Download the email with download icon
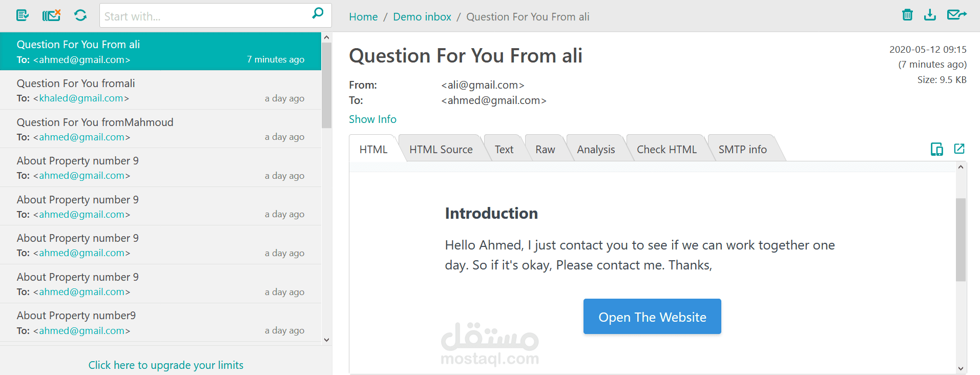980x375 pixels. point(930,15)
